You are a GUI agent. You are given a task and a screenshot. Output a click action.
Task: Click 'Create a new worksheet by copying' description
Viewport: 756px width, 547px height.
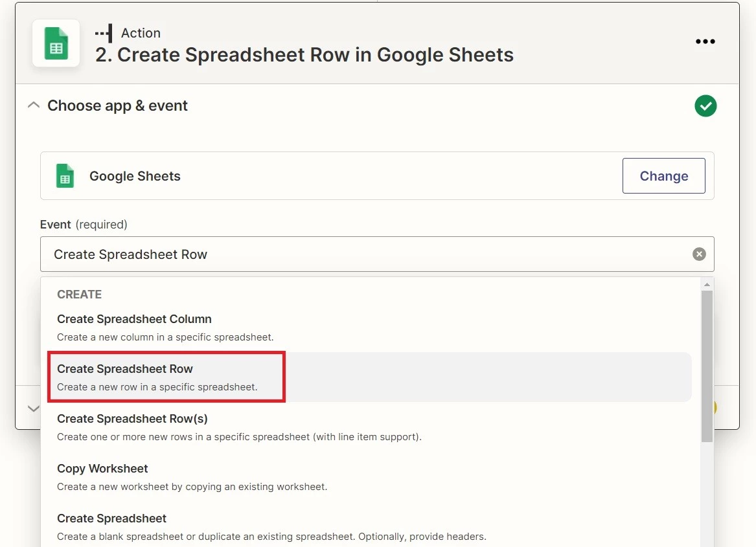click(192, 487)
